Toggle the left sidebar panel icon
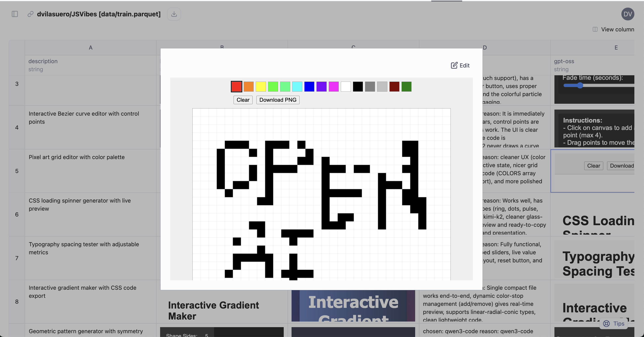Viewport: 644px width, 337px height. point(15,14)
